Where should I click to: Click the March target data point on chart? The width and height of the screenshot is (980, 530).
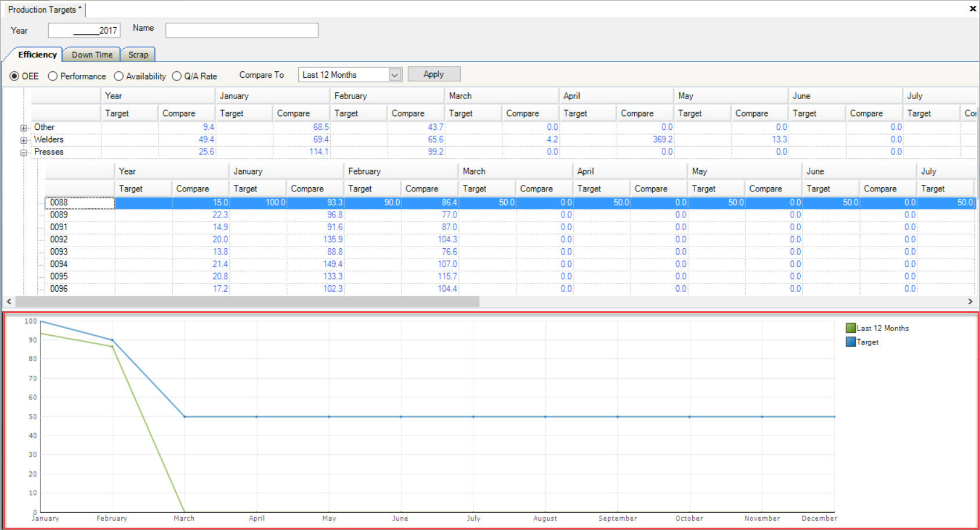coord(185,416)
